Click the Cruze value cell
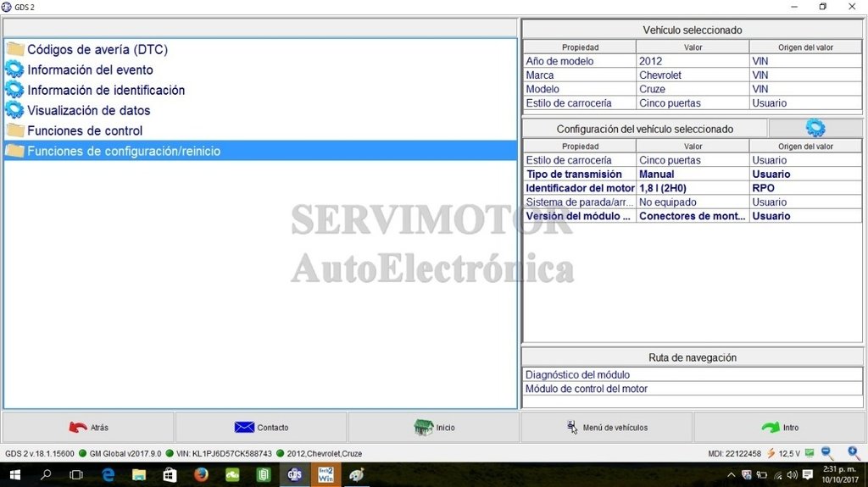This screenshot has width=868, height=487. click(x=693, y=89)
